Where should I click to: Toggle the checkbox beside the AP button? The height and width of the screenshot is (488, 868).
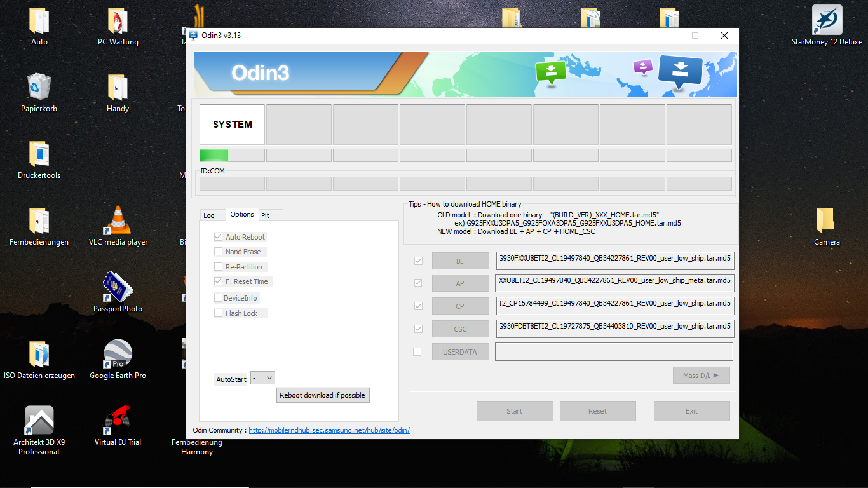[x=418, y=283]
